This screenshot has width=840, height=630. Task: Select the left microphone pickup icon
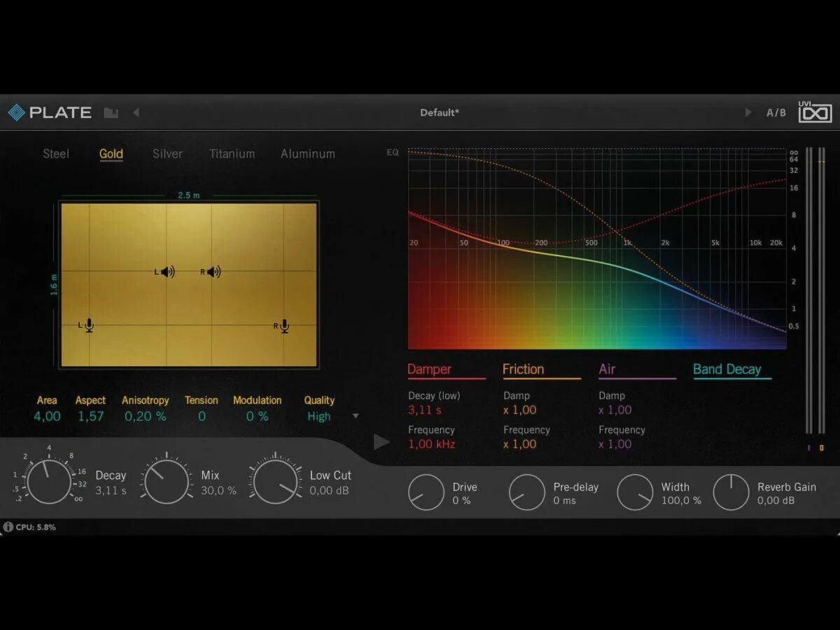[x=86, y=325]
